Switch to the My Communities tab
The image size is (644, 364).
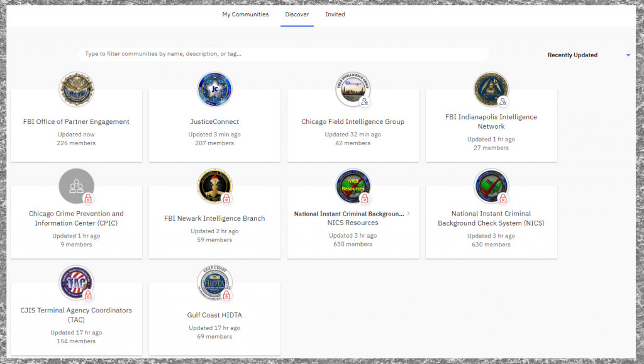point(245,14)
